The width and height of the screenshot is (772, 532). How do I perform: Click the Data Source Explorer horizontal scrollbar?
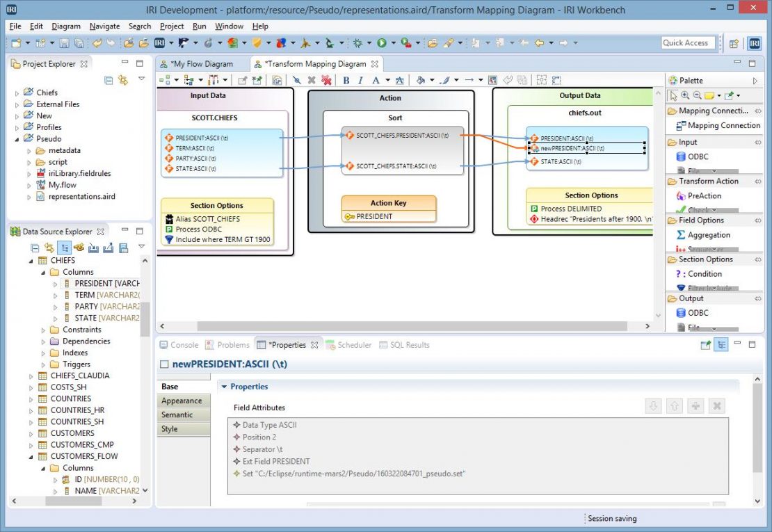coord(73,501)
